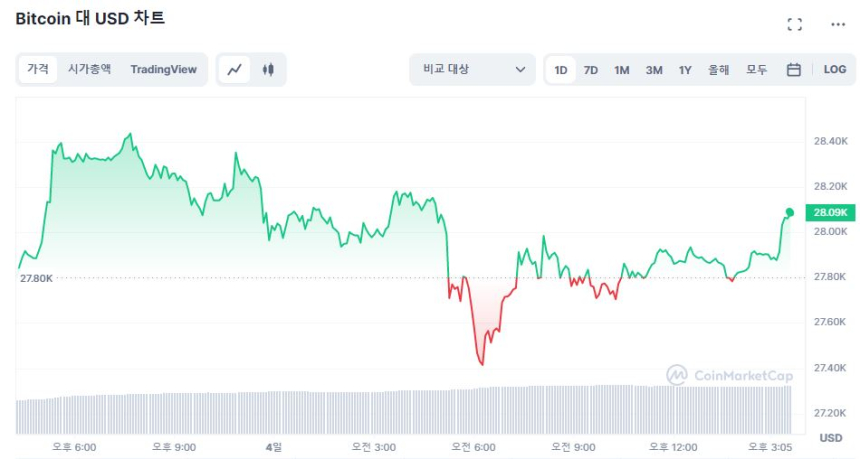This screenshot has width=860, height=459.
Task: Switch to candlestick chart icon
Action: point(267,70)
